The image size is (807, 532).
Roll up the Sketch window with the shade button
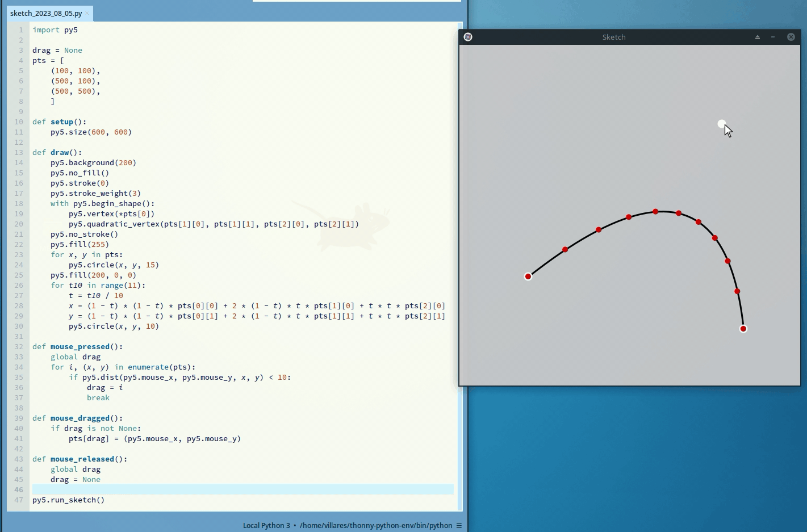[757, 37]
